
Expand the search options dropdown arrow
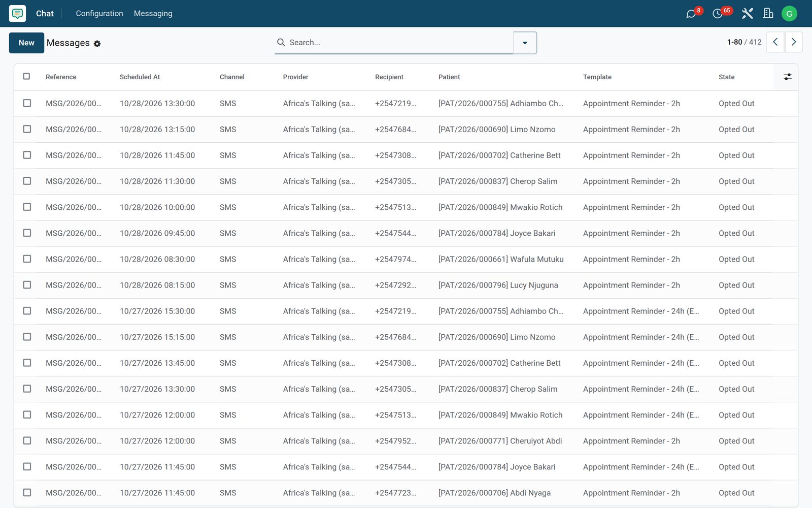point(525,43)
